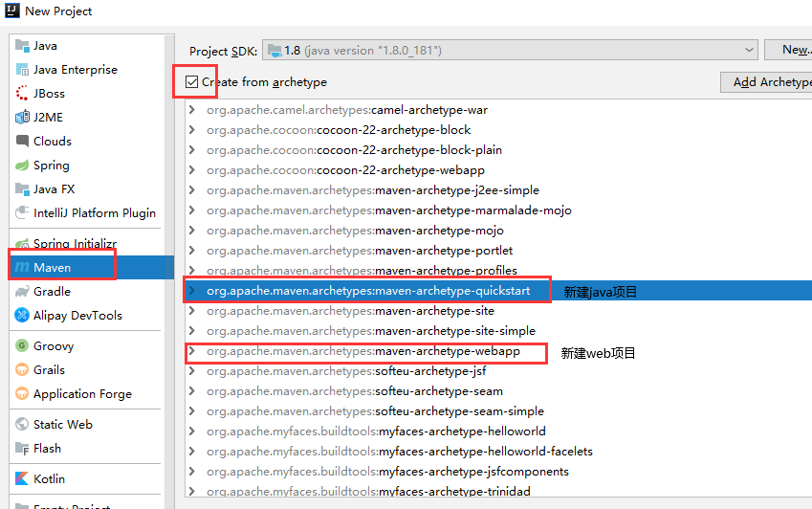812x509 pixels.
Task: Select softeu-archetype-seam archetype
Action: (x=355, y=391)
